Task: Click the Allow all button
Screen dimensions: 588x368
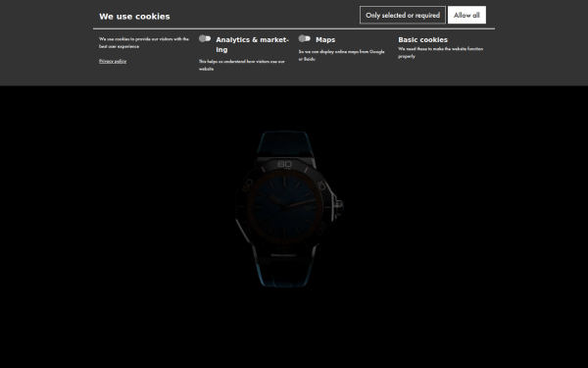Action: (466, 15)
